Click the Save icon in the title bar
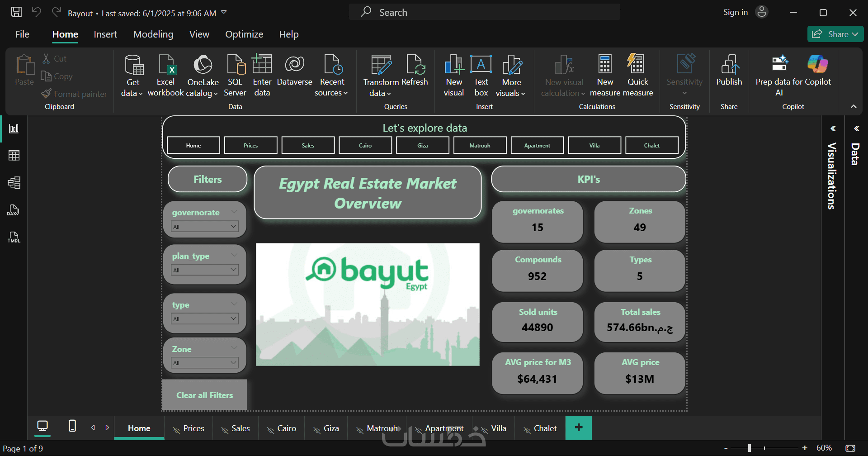868x456 pixels. point(16,12)
